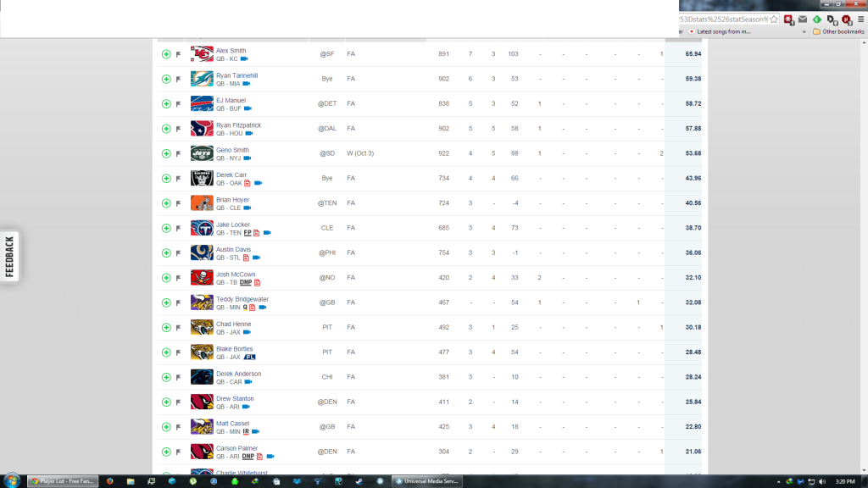Click the @SF opponent for Alex Smith
Image resolution: width=868 pixels, height=488 pixels.
pos(327,54)
